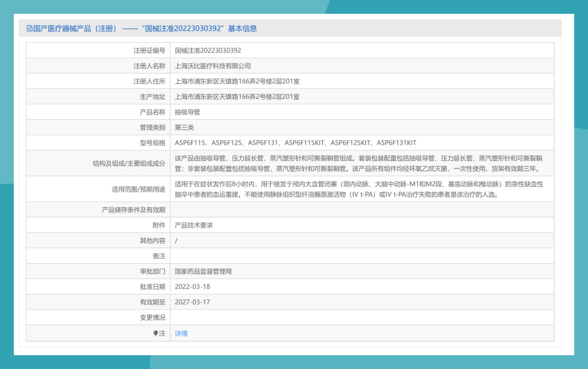Select the 产品名称 row label
Image resolution: width=588 pixels, height=369 pixels.
tap(152, 112)
